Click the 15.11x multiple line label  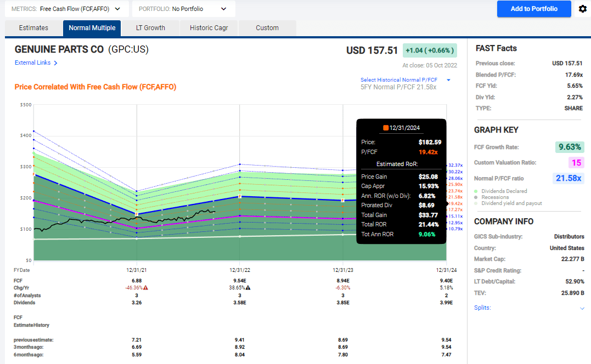(x=455, y=216)
